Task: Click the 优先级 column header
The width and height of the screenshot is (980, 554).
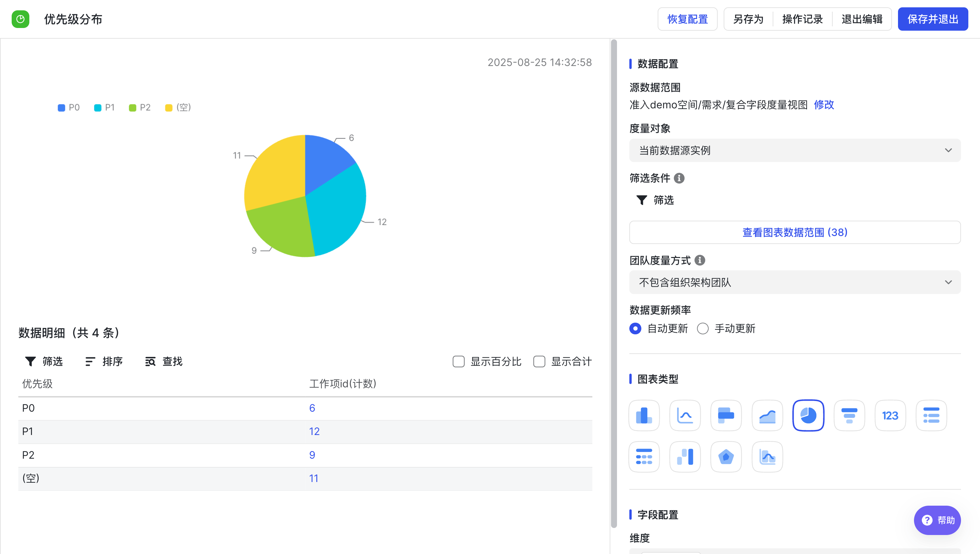Action: tap(37, 384)
